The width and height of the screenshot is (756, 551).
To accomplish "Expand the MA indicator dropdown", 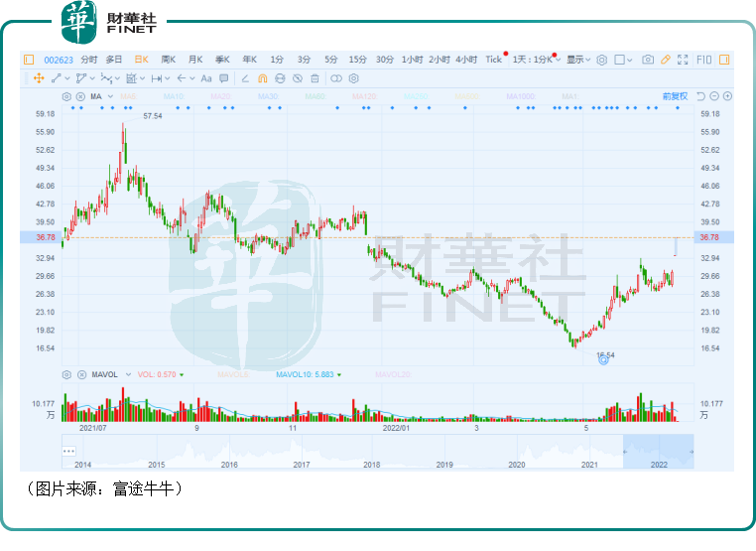I will (110, 96).
